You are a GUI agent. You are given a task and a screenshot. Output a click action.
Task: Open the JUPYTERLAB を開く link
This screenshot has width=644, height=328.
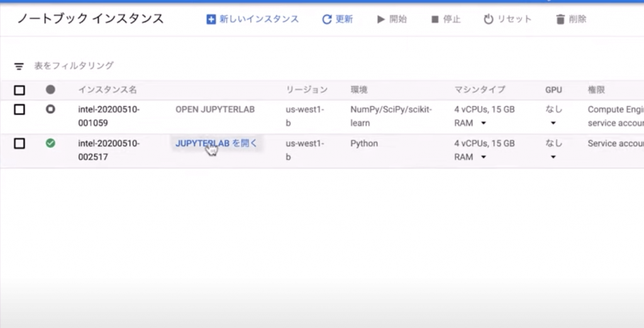(x=216, y=143)
